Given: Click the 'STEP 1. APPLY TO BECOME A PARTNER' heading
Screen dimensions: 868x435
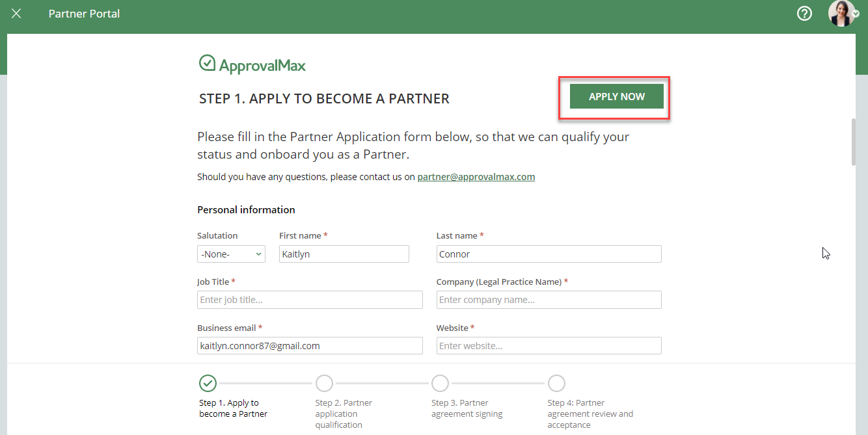Looking at the screenshot, I should [324, 99].
